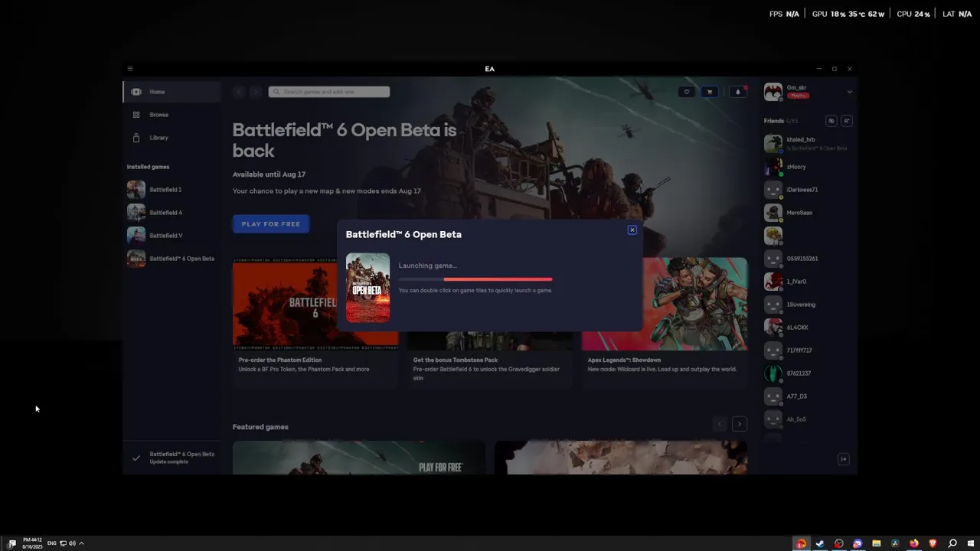Open File Explorer from the taskbar
980x551 pixels.
point(877,543)
